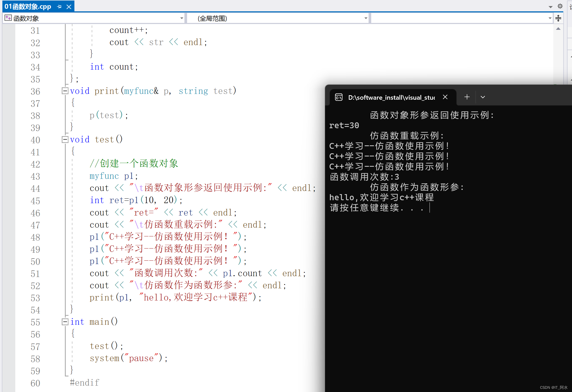
Task: Expand the (全局范围) scope dropdown
Action: [366, 18]
